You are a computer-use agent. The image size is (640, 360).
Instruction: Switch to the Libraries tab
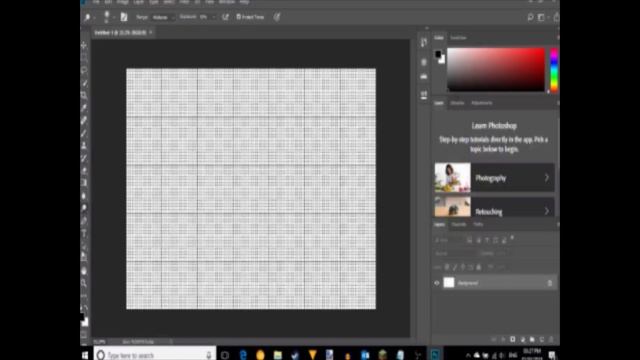point(457,103)
